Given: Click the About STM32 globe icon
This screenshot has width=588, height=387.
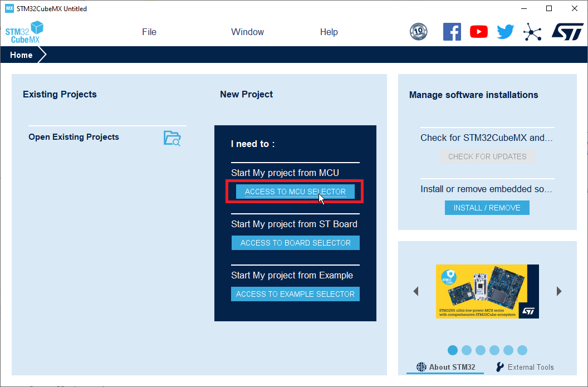Looking at the screenshot, I should pos(422,367).
